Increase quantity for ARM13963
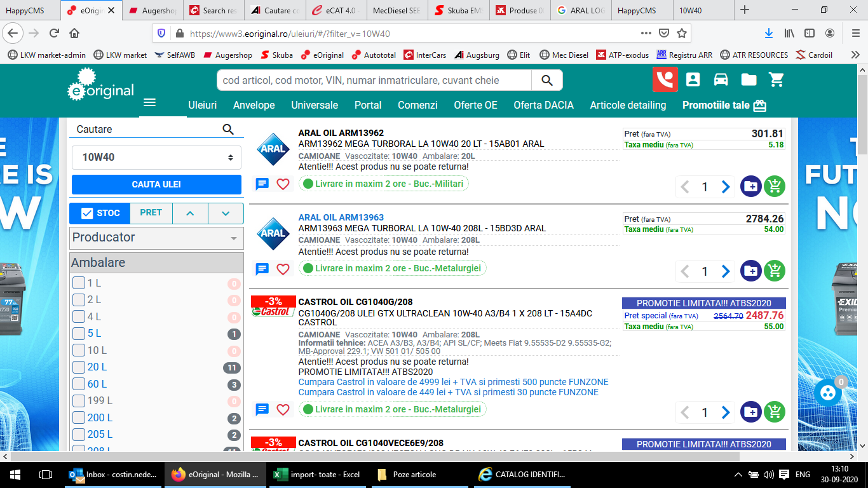Screen dimensions: 868x488 (x=726, y=271)
